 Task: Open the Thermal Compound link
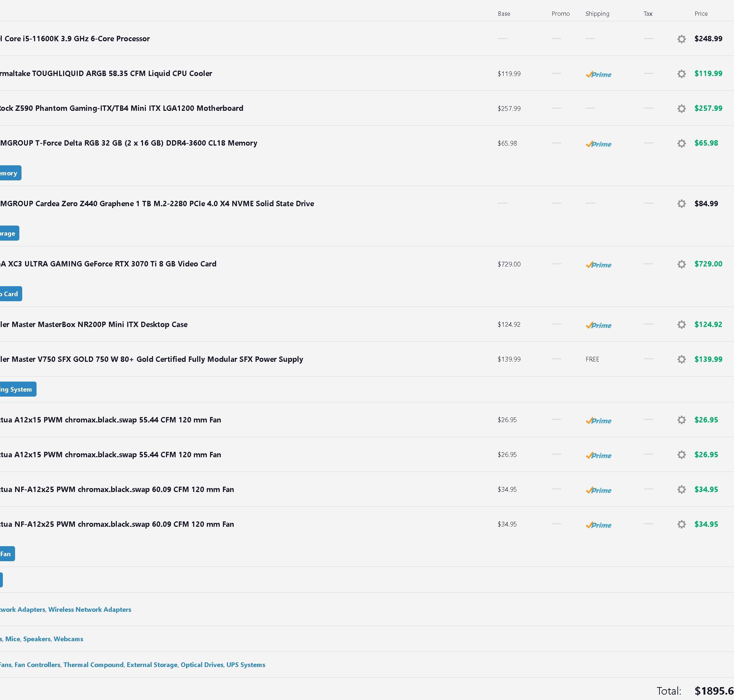[x=93, y=664]
